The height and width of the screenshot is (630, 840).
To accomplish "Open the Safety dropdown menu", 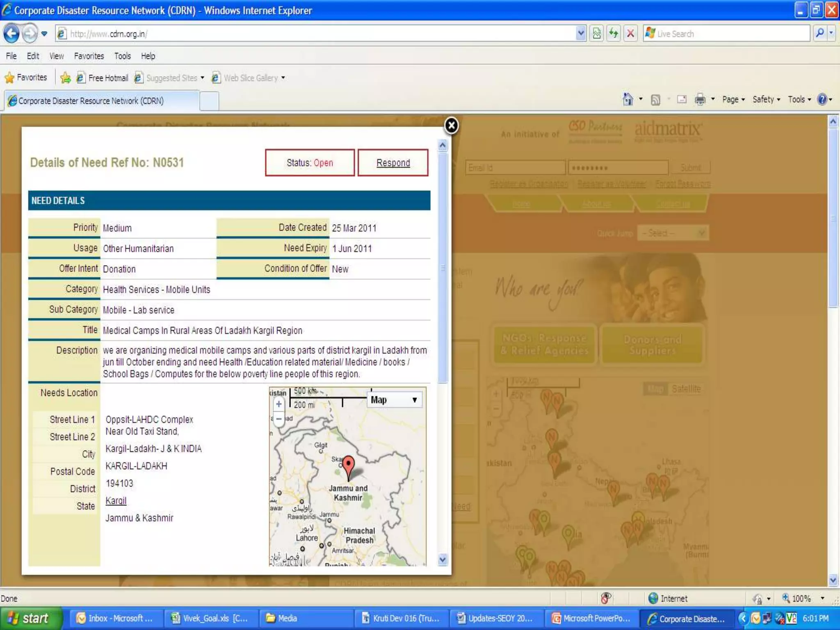I will coord(766,99).
